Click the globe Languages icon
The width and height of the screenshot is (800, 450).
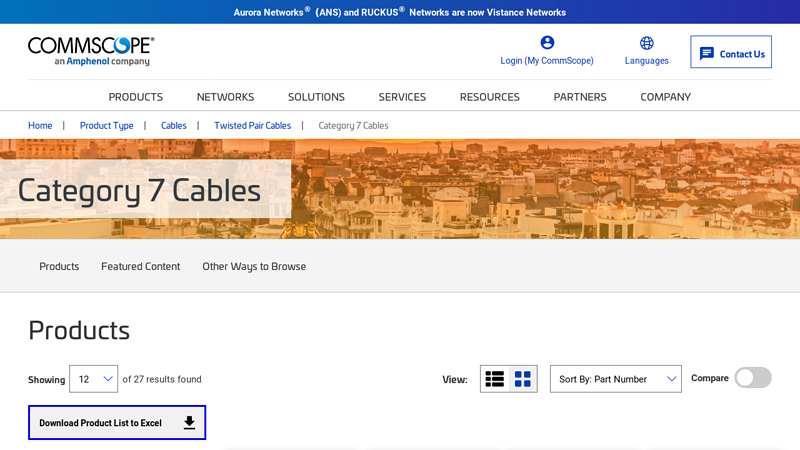tap(646, 43)
